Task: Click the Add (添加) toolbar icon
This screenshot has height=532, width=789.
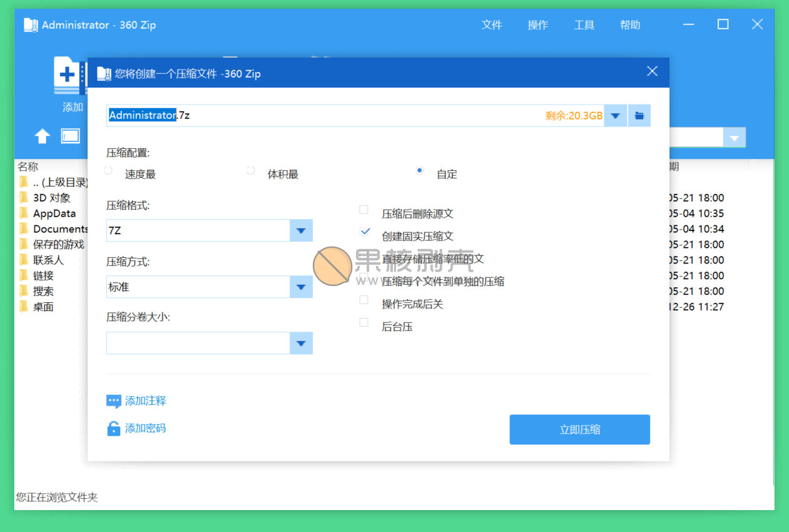Action: pos(69,75)
